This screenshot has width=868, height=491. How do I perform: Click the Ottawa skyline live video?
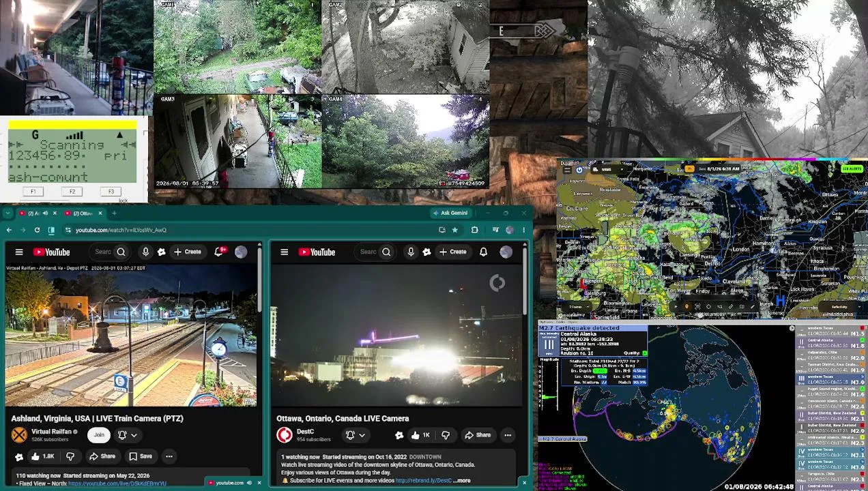[x=397, y=335]
